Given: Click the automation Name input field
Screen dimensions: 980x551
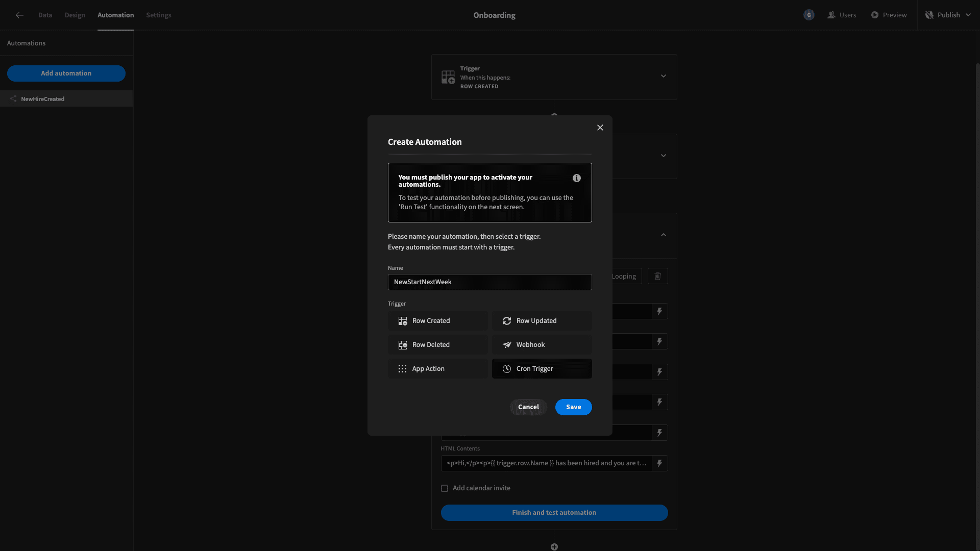Looking at the screenshot, I should [x=489, y=282].
